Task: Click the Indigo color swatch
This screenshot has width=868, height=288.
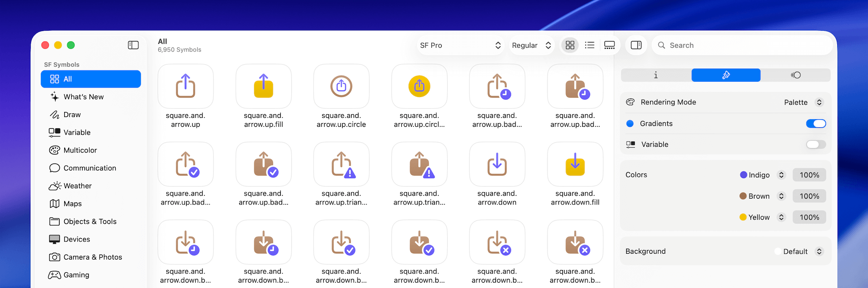Action: (x=743, y=175)
